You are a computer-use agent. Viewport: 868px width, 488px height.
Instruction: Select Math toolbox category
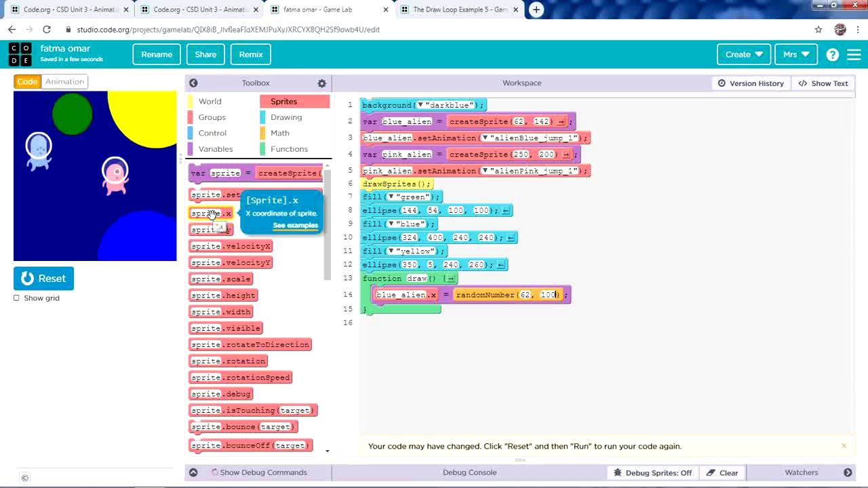coord(295,133)
